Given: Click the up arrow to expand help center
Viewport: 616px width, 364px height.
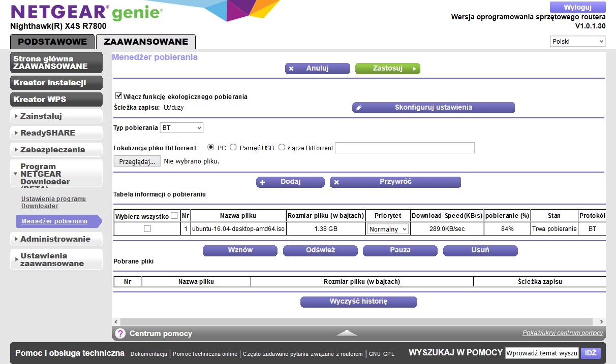Looking at the screenshot, I should click(x=347, y=333).
